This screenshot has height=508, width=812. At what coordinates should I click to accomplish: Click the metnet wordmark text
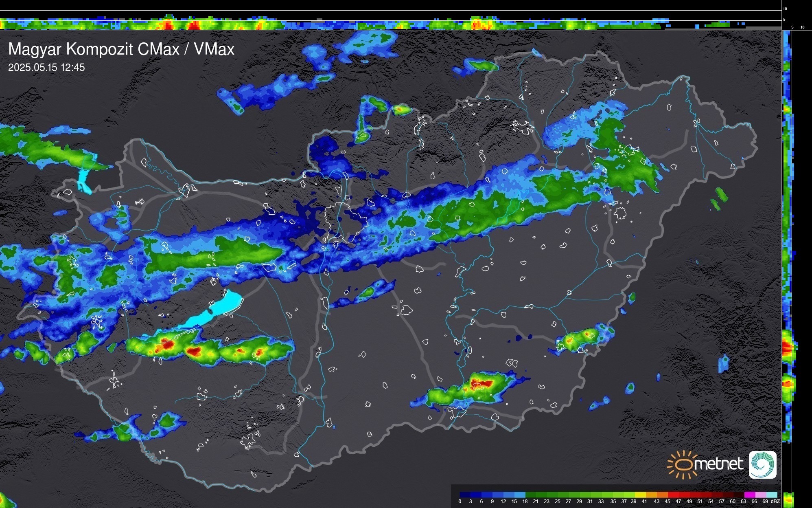click(718, 464)
